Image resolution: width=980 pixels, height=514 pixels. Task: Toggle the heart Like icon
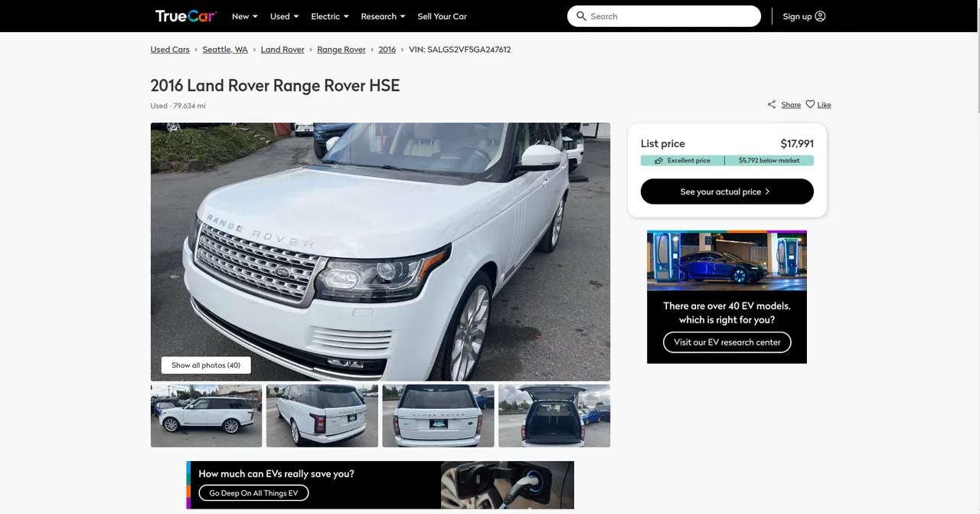pos(810,104)
